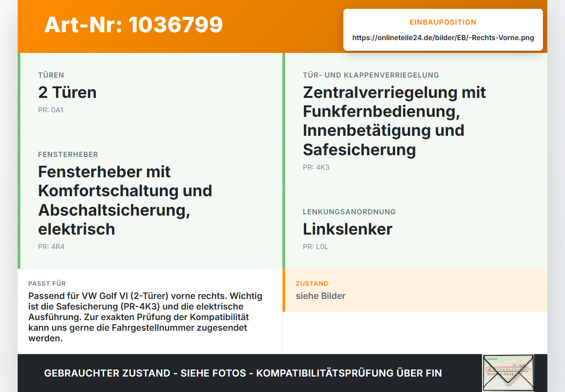Screen dimensions: 565x392
Task: Click the LENKUNGSANORDNUNG label
Action: click(x=349, y=212)
